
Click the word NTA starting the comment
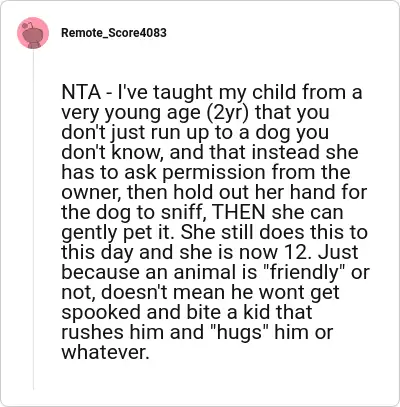coord(81,92)
